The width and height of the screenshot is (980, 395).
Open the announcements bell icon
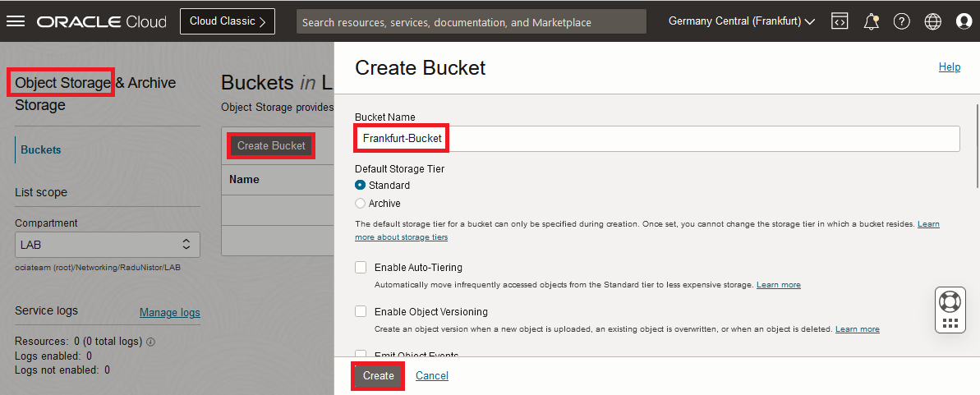tap(872, 21)
